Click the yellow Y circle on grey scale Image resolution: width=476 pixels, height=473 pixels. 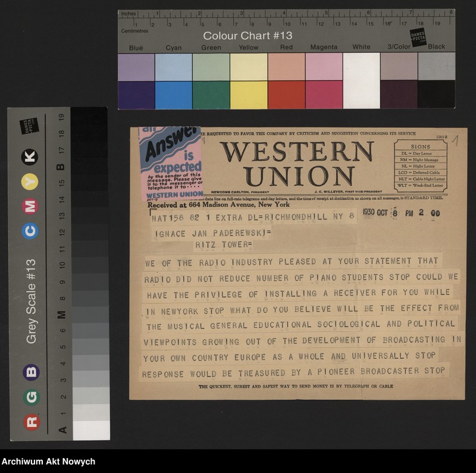30,181
